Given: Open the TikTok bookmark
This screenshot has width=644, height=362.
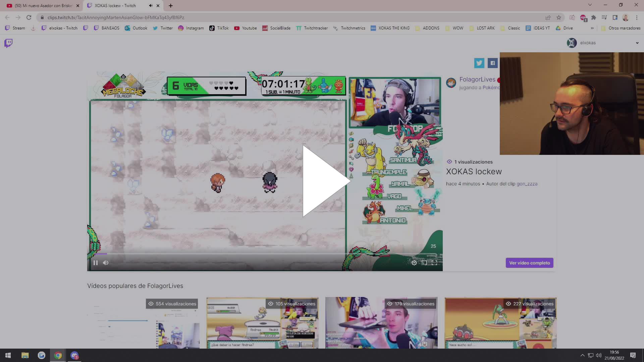Looking at the screenshot, I should coord(218,28).
